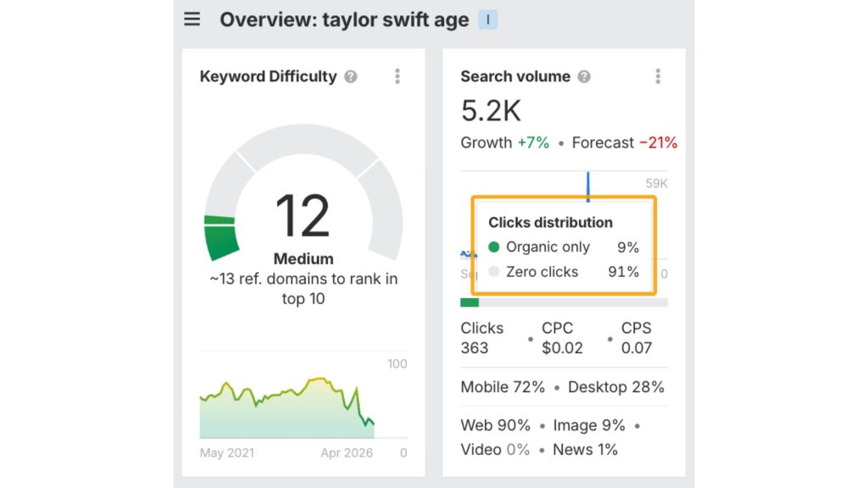Click the Image 9% text
This screenshot has width=868, height=488.
[x=589, y=425]
